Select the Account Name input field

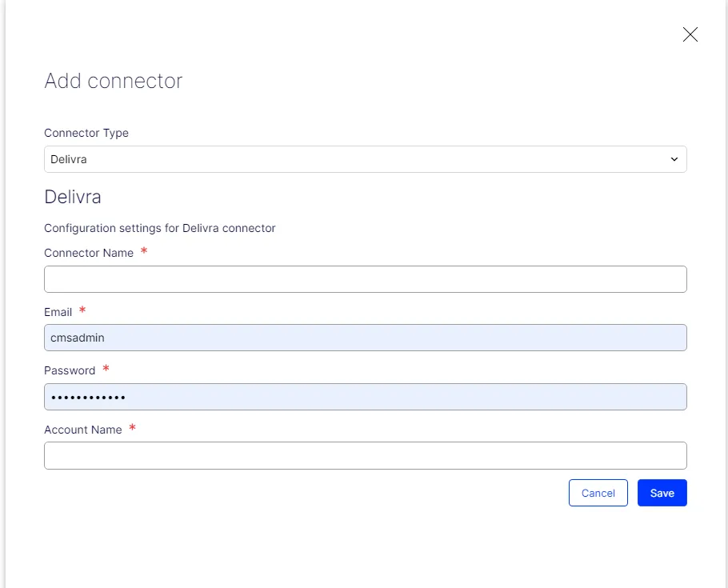(366, 456)
